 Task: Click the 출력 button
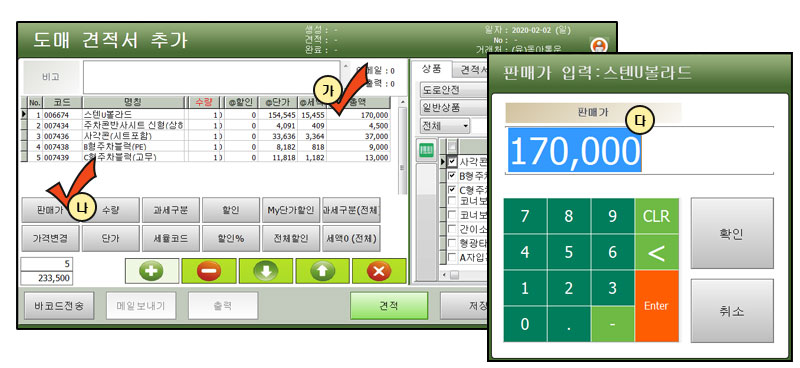[x=223, y=306]
